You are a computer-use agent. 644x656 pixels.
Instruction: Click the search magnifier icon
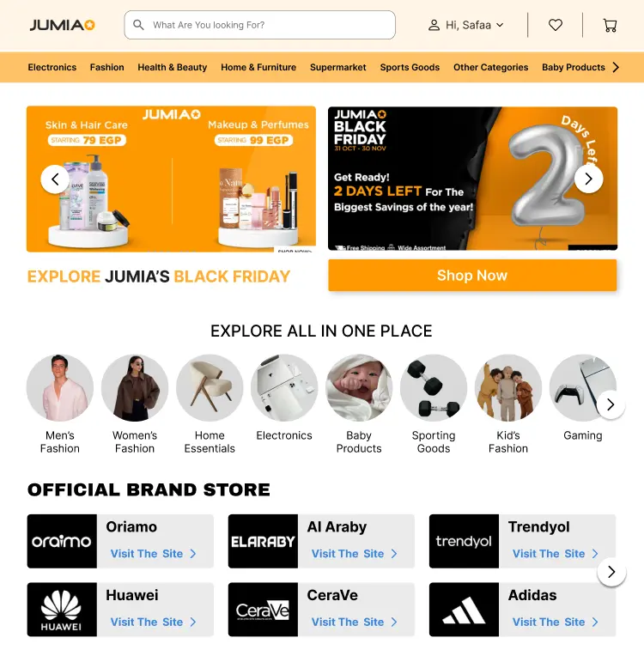point(138,25)
